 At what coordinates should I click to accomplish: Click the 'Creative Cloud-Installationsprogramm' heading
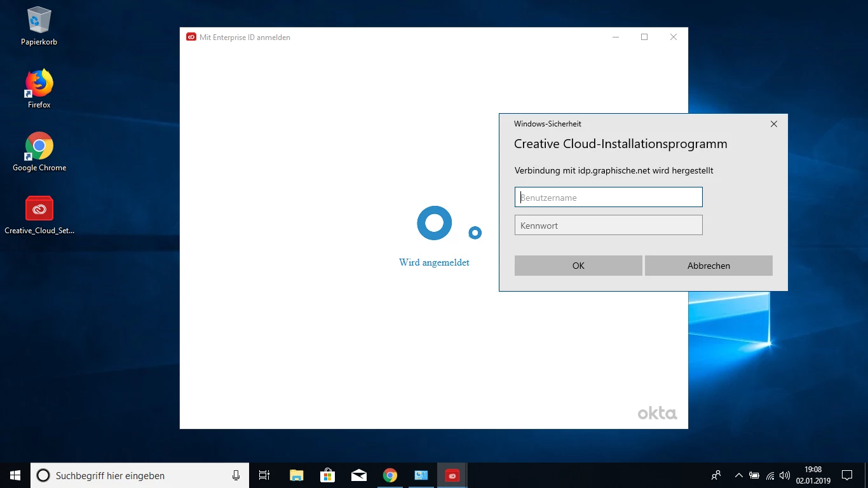621,144
